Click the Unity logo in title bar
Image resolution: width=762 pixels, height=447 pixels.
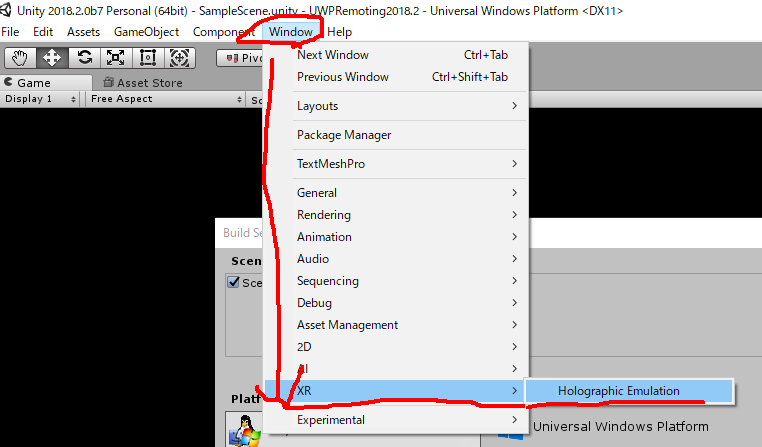point(6,10)
